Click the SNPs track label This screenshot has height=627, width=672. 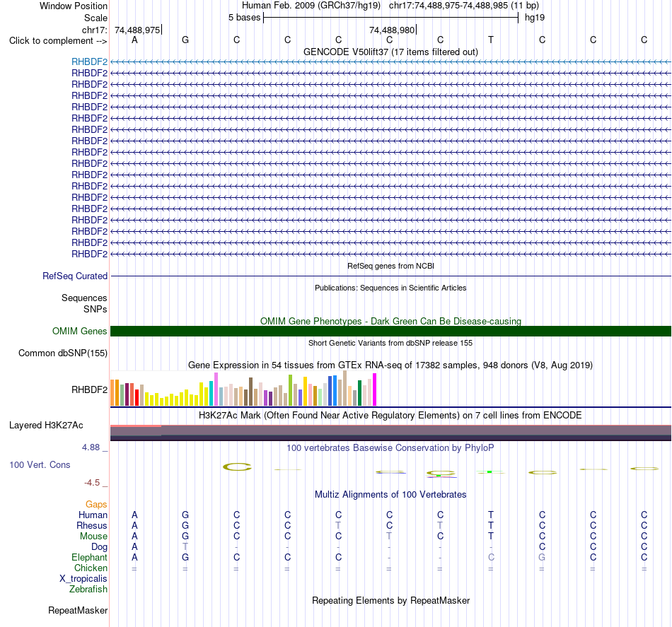[x=95, y=309]
